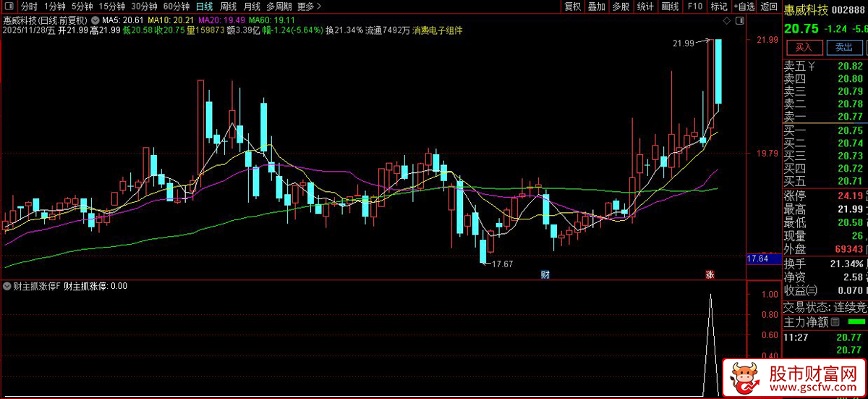Image resolution: width=868 pixels, height=399 pixels.
Task: Click the ¥ icon beside 卖五
Action: (x=812, y=67)
